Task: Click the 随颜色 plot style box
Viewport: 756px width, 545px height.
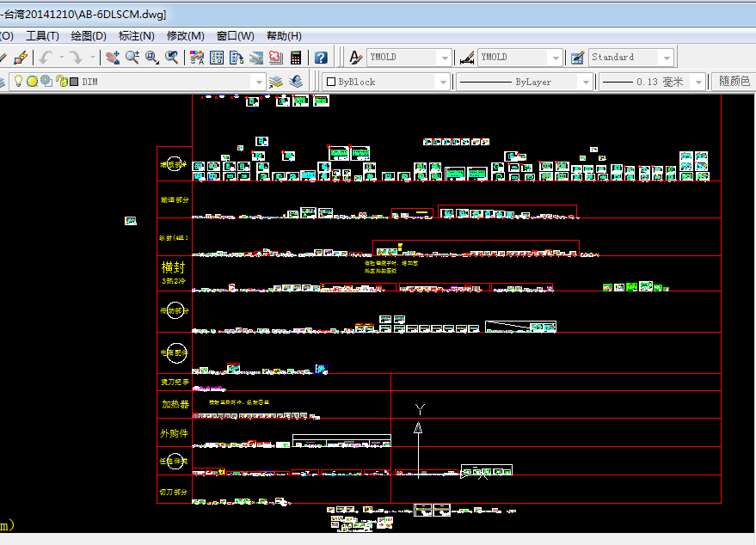Action: (x=733, y=82)
